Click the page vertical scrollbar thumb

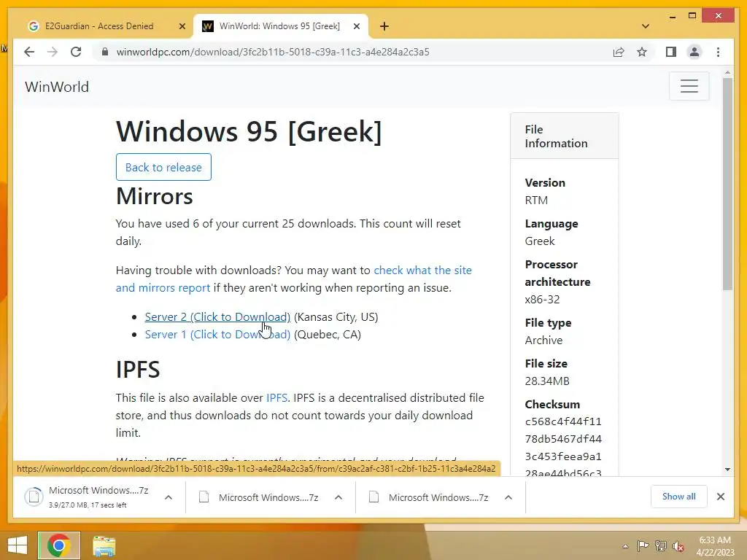(727, 183)
